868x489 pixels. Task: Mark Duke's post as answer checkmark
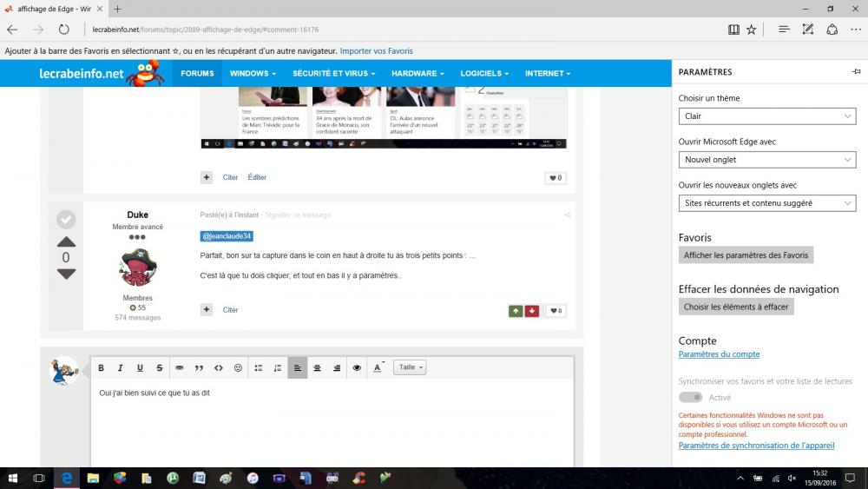coord(66,219)
